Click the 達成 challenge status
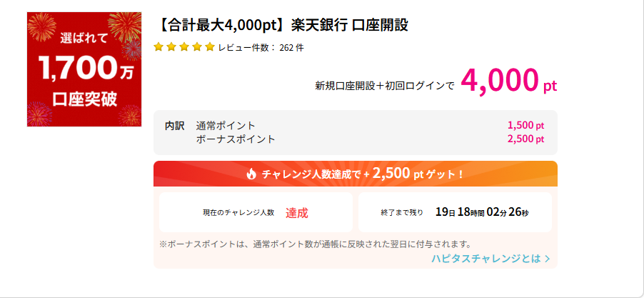Image resolution: width=644 pixels, height=298 pixels. point(297,212)
